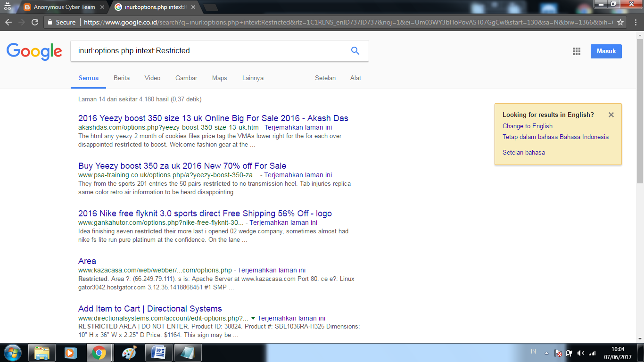
Task: Open the Maps search tab
Action: (x=219, y=78)
